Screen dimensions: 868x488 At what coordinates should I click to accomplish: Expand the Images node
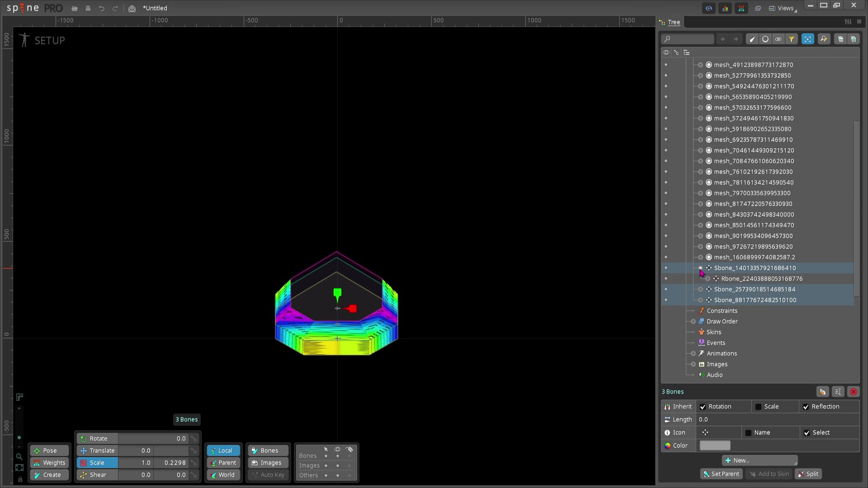click(x=693, y=364)
